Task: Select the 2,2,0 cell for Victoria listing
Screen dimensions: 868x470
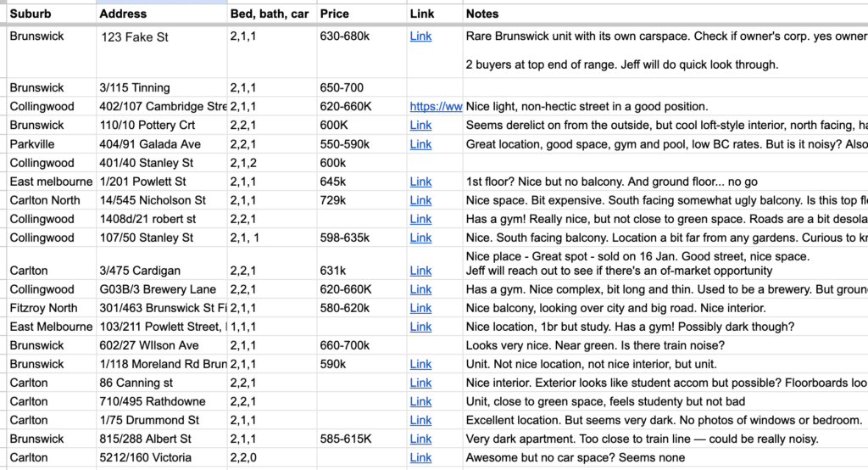Action: point(242,457)
